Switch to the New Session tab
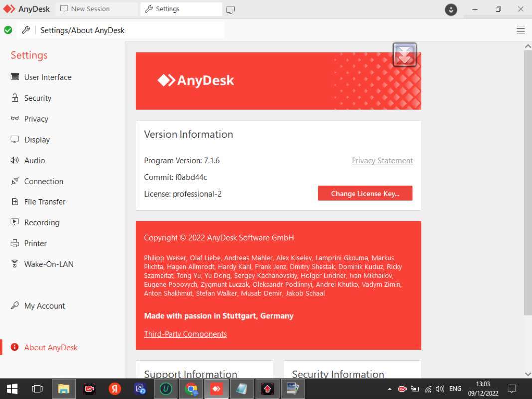The width and height of the screenshot is (532, 399). (x=91, y=8)
